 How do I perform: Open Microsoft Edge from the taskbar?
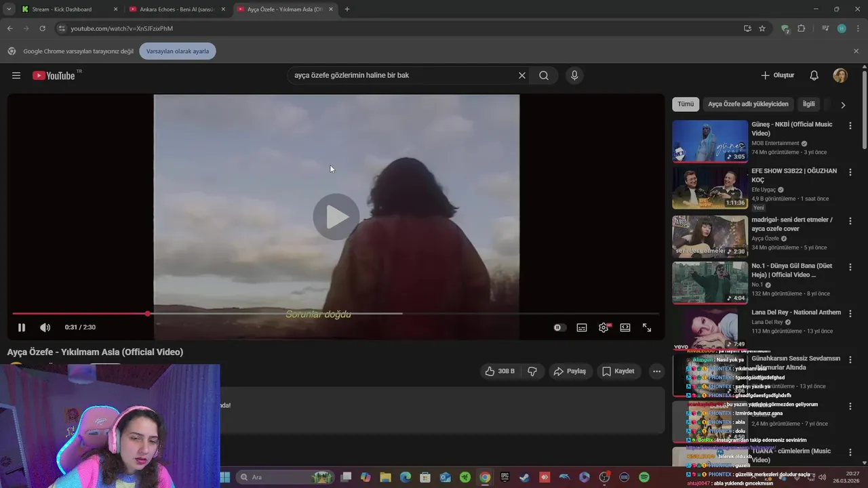[406, 477]
